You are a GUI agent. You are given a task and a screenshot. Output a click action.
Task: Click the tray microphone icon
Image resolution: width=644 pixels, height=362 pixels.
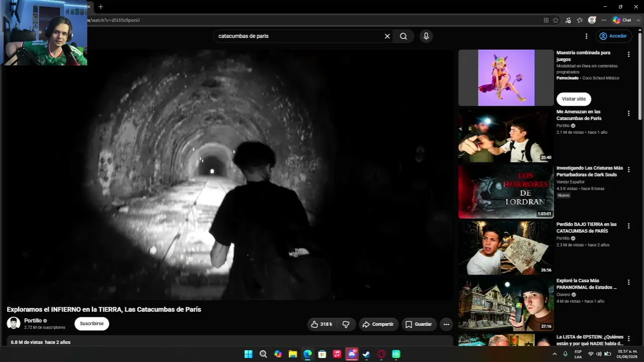pos(566,354)
